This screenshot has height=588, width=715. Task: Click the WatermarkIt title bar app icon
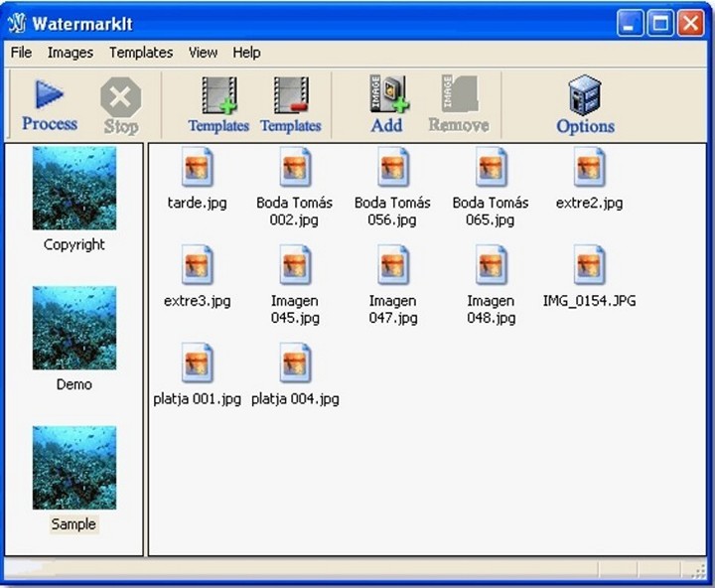tap(17, 23)
